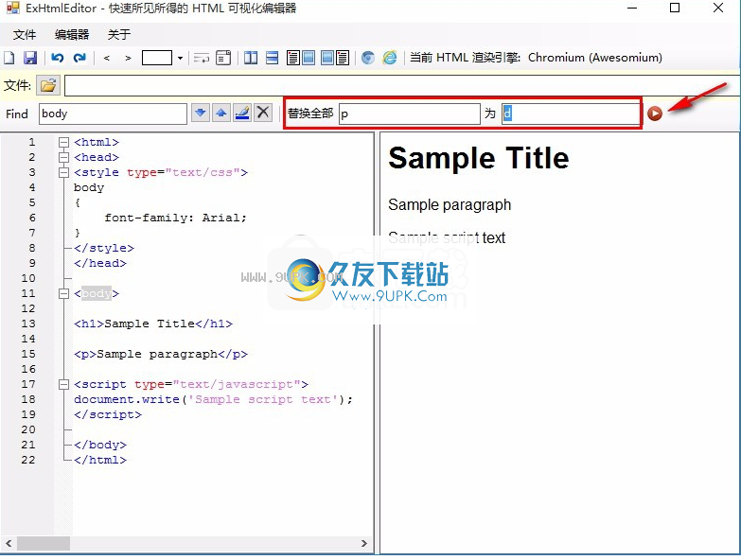Collapse the <script> fold on line 17

coord(63,384)
